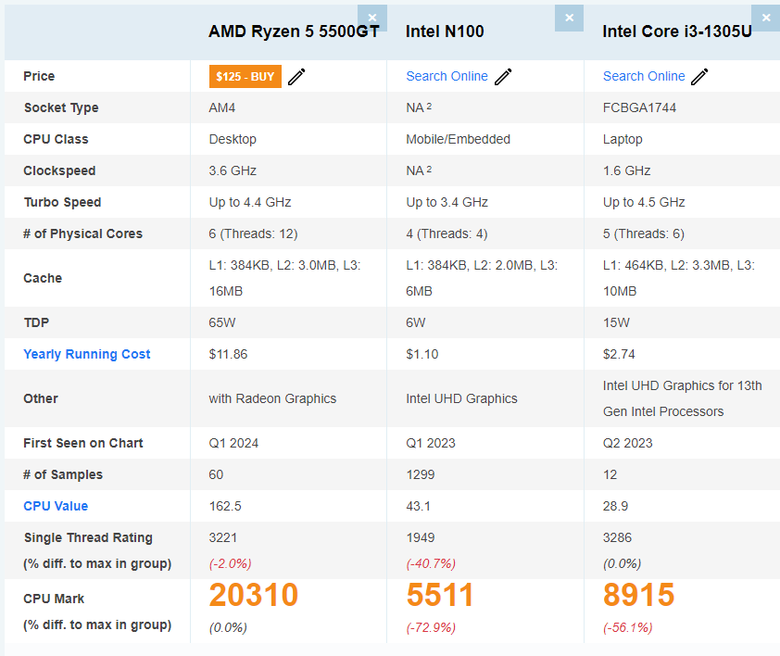The height and width of the screenshot is (656, 780).
Task: Click the 8915 CPU Mark score
Action: (x=639, y=595)
